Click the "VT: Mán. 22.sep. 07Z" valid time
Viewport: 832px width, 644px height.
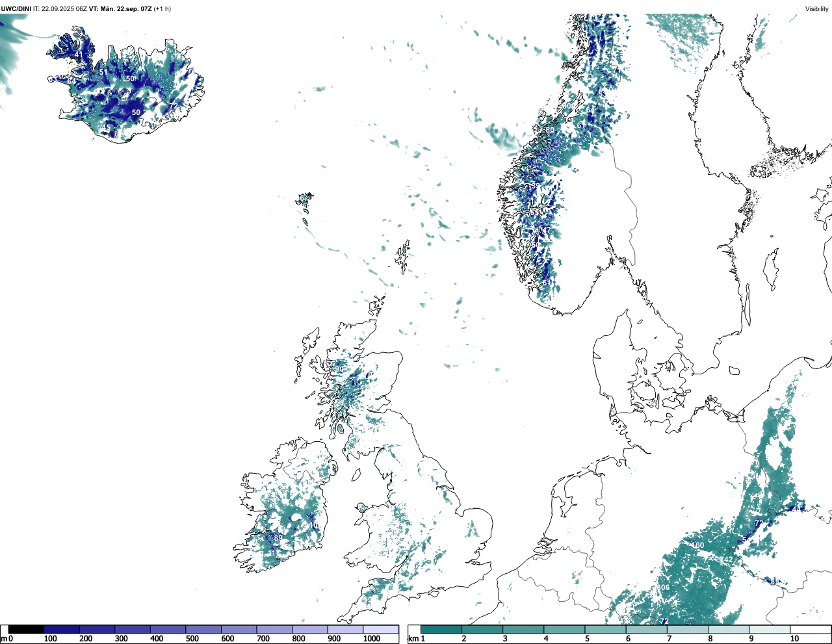click(x=120, y=9)
